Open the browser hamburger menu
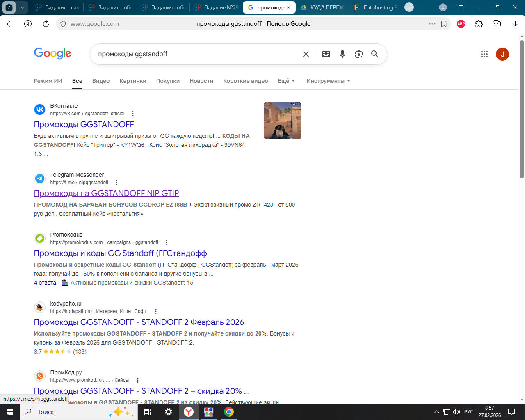 coord(461,7)
